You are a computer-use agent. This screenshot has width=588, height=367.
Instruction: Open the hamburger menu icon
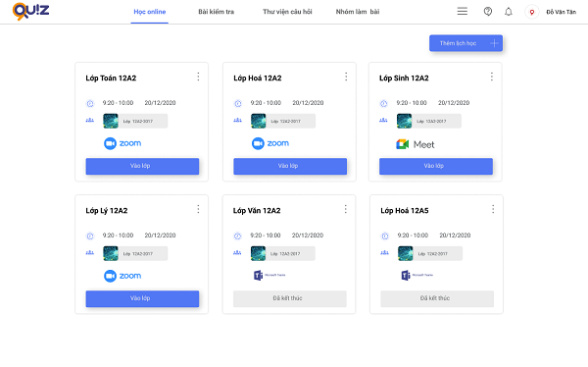coord(462,11)
